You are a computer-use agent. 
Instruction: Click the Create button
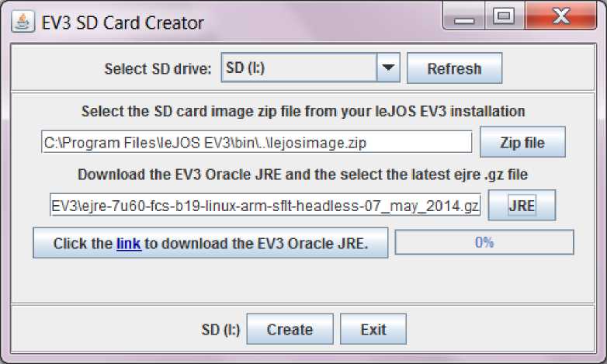[x=290, y=329]
